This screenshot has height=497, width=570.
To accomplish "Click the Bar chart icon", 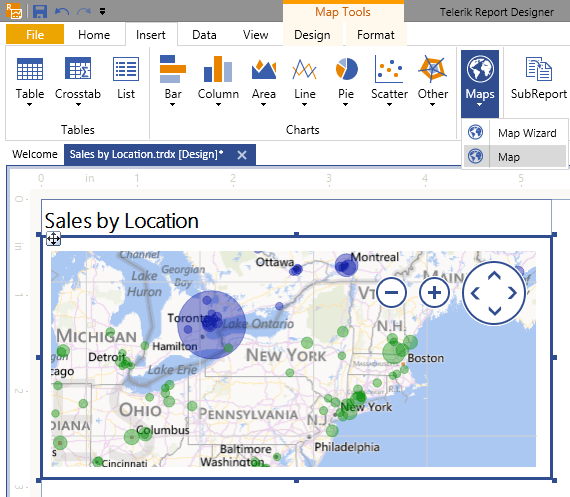I will tap(173, 69).
